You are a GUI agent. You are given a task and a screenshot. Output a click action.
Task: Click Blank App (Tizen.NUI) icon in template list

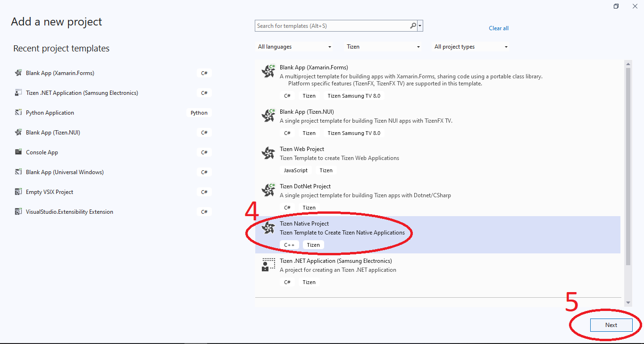point(268,115)
